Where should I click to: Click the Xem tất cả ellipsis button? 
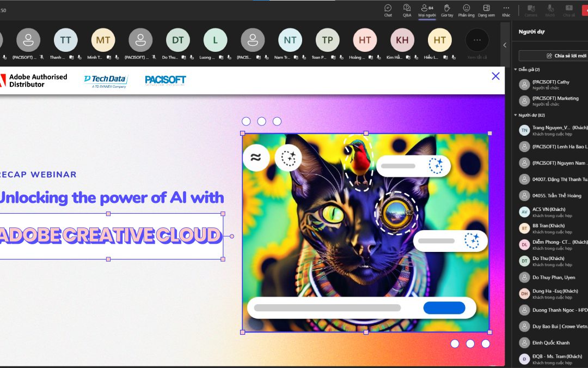click(x=477, y=40)
